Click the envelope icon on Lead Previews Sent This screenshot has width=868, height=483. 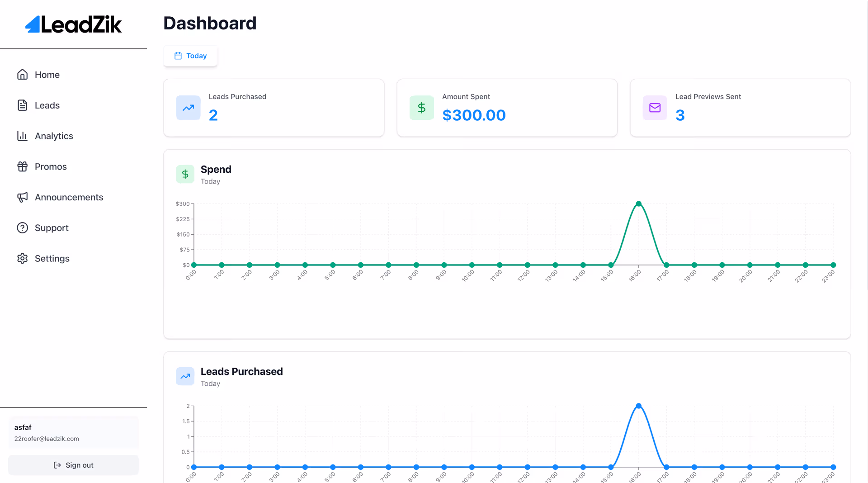pyautogui.click(x=654, y=108)
